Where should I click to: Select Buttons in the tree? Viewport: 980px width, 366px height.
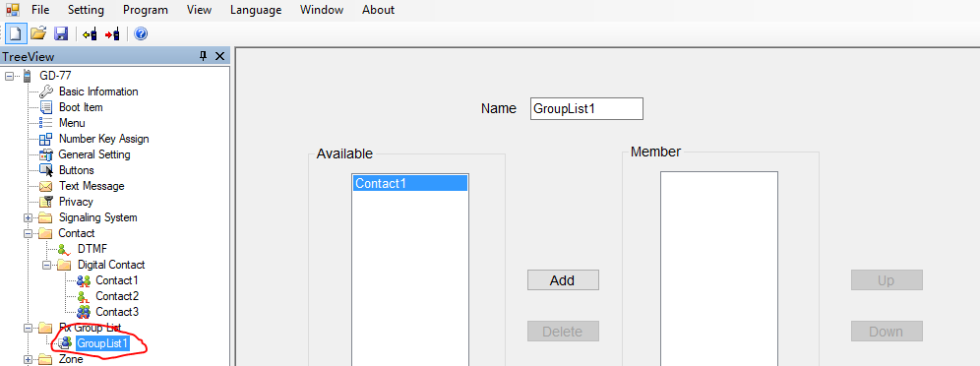pyautogui.click(x=76, y=170)
